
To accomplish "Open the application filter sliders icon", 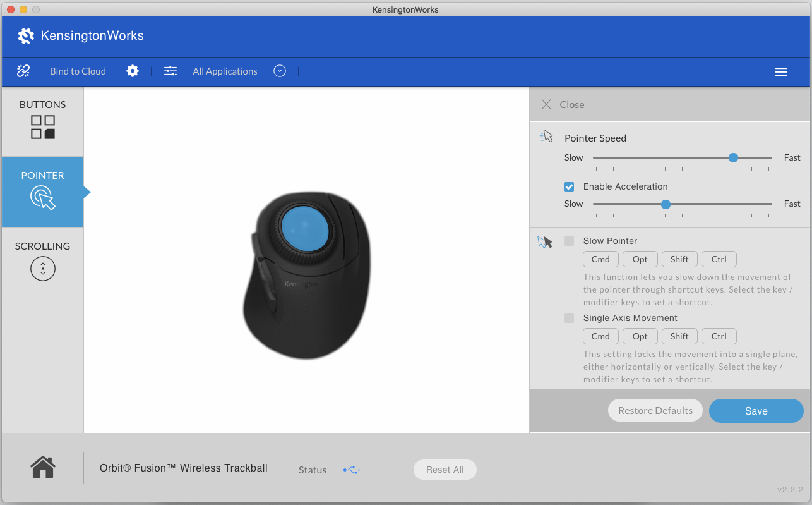I will (170, 71).
